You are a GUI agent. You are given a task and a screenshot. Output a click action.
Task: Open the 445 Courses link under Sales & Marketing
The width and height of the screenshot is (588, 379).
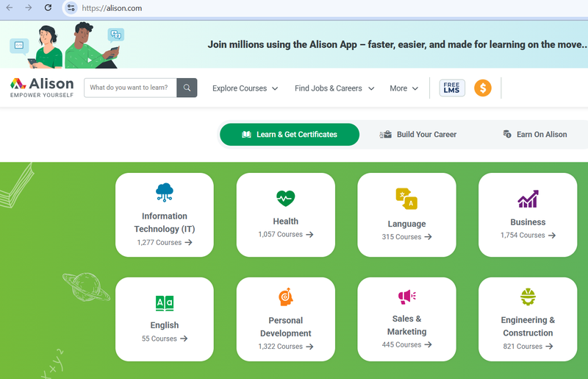tap(407, 345)
